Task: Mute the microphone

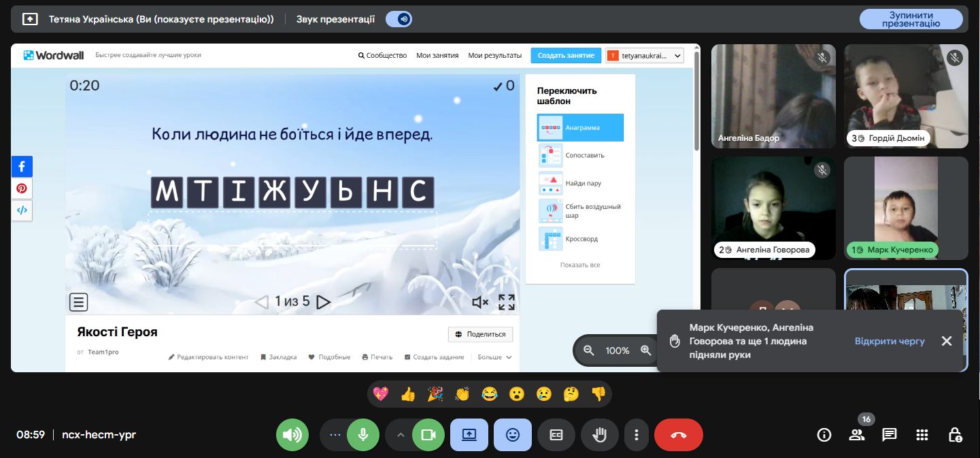Action: coord(363,435)
